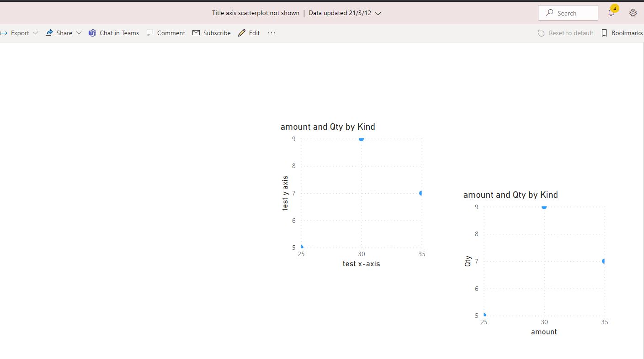This screenshot has height=359, width=644.
Task: Select the top data point in left scatter chart
Action: pyautogui.click(x=361, y=138)
